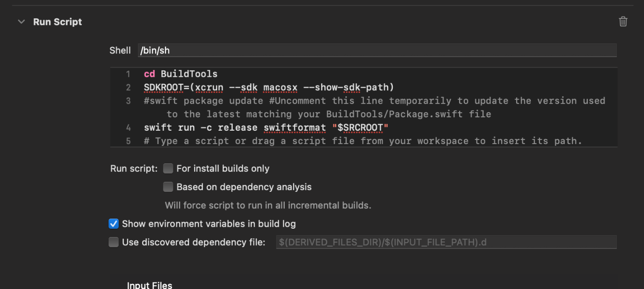Place cursor on the "cd BuildTools" line

tap(179, 74)
